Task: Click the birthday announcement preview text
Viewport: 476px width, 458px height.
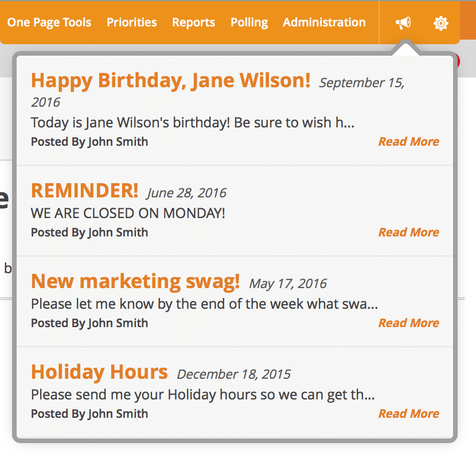Action: click(193, 123)
